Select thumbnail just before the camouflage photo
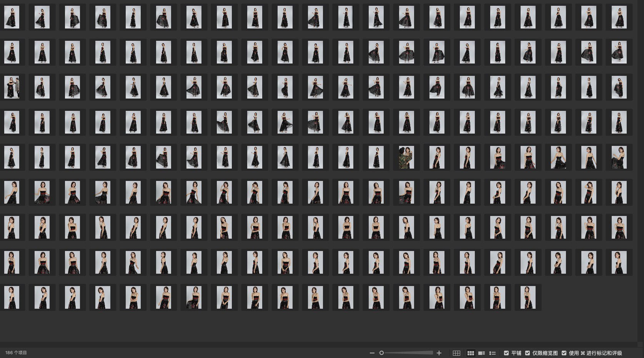 376,157
